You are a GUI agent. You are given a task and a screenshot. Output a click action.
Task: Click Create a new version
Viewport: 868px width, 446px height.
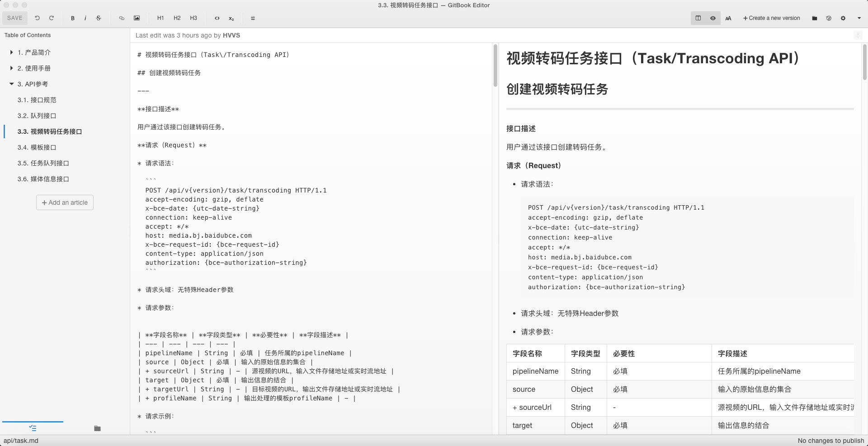pos(771,18)
